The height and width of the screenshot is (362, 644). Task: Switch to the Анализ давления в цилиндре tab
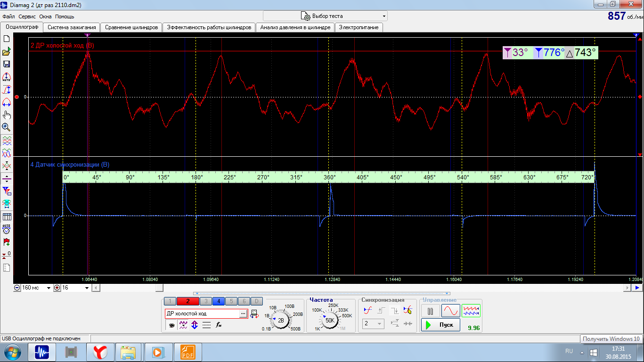[x=295, y=27]
